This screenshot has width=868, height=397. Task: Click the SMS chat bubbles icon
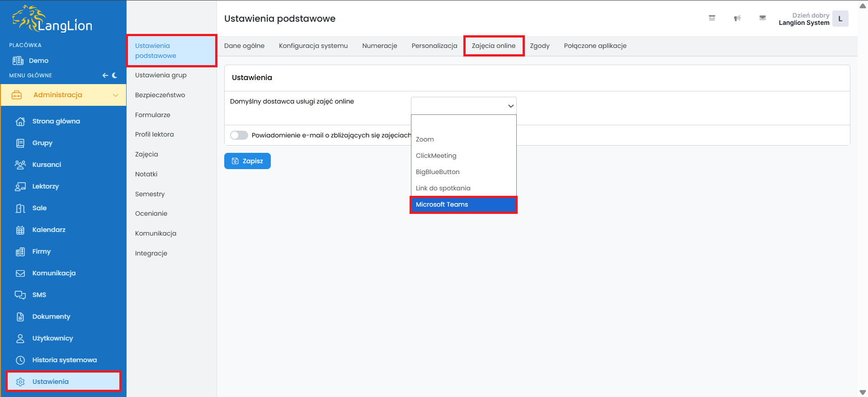pos(20,295)
